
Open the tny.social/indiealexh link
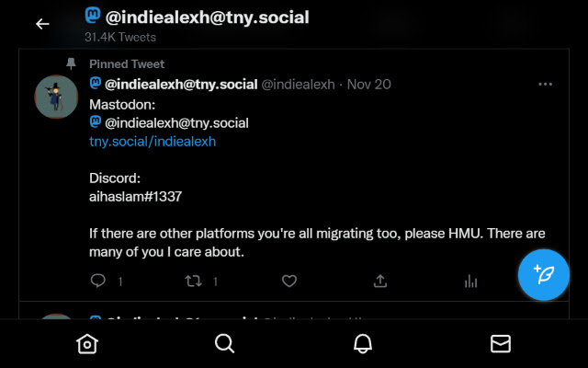(153, 142)
